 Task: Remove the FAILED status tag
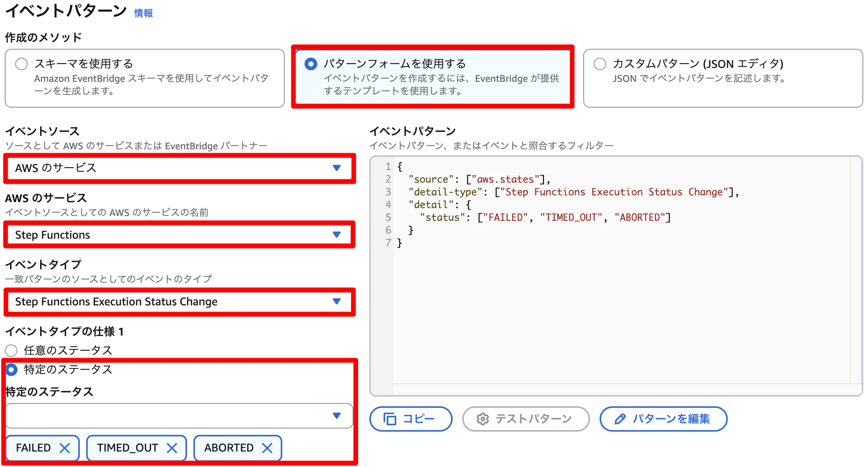pos(65,448)
